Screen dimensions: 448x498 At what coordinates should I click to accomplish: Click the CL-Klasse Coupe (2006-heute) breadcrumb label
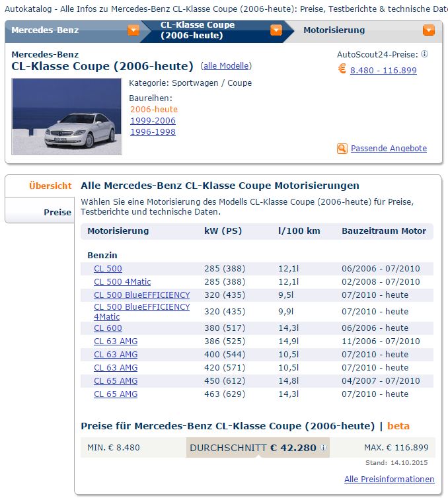coord(198,30)
